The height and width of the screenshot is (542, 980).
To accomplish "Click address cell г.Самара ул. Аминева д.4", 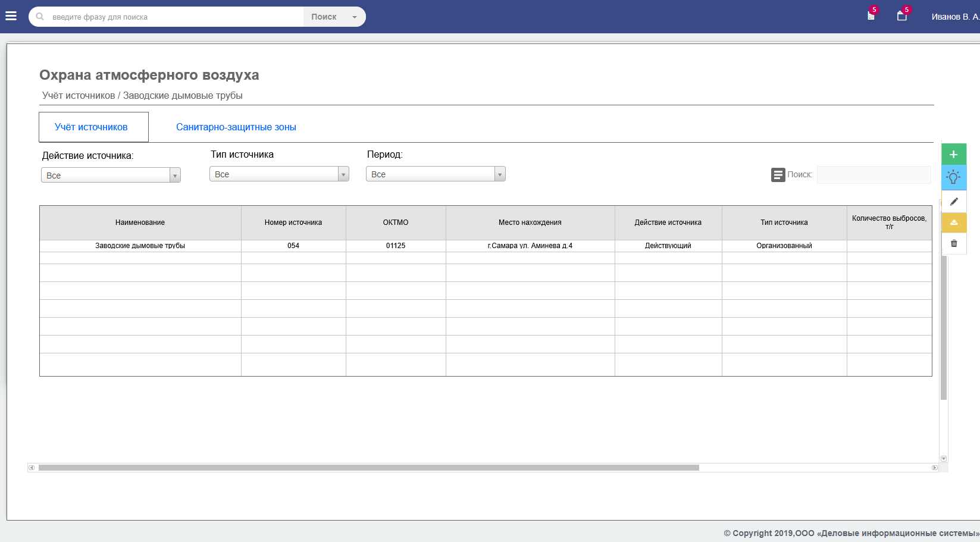I will pos(530,246).
